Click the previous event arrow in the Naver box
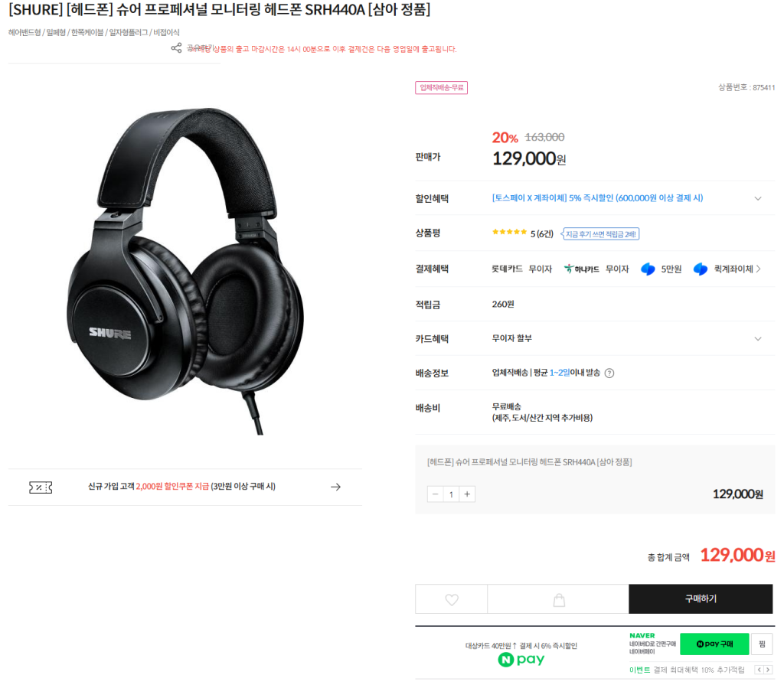Screen dimensions: 784x688 pyautogui.click(x=759, y=670)
